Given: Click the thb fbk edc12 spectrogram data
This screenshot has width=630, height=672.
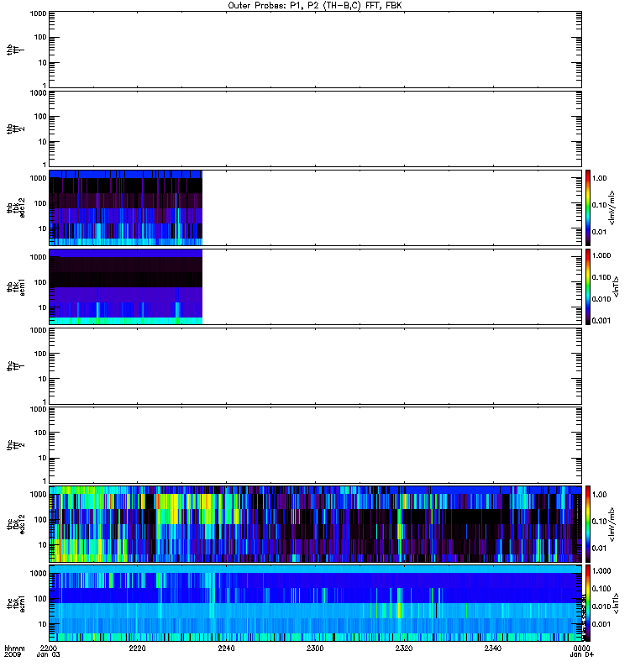Looking at the screenshot, I should (x=125, y=207).
